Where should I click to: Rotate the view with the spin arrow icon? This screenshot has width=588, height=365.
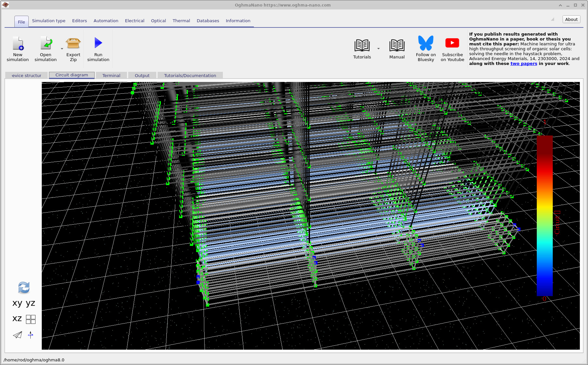31,335
